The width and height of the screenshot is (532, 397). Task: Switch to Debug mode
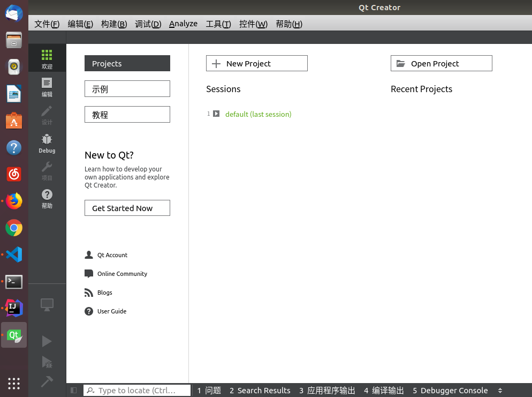click(47, 144)
